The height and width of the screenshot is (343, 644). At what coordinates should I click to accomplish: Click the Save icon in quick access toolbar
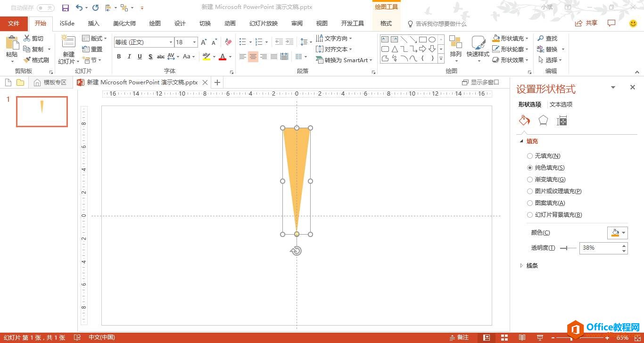point(66,8)
